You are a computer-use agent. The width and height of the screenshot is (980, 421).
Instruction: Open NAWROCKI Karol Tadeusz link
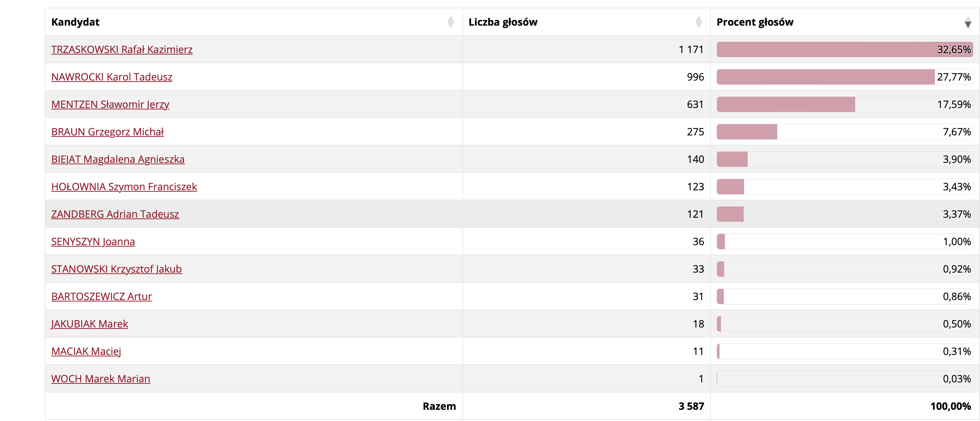tap(111, 77)
